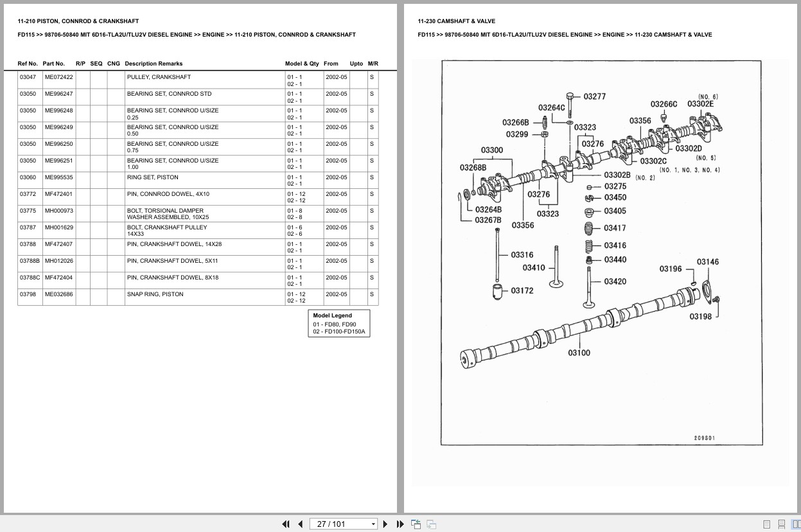Click diagram label 03300
801x532 pixels.
click(492, 150)
